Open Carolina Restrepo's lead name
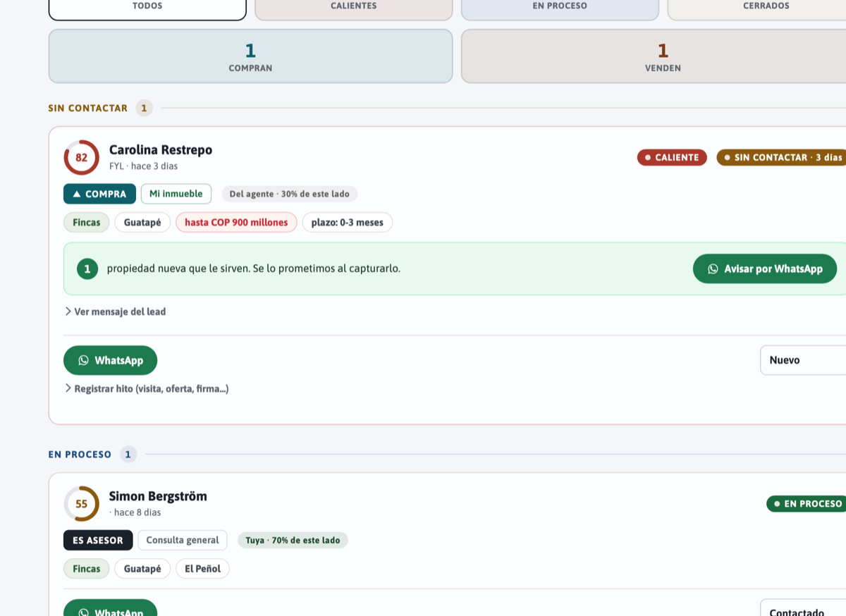The height and width of the screenshot is (616, 846). click(161, 149)
